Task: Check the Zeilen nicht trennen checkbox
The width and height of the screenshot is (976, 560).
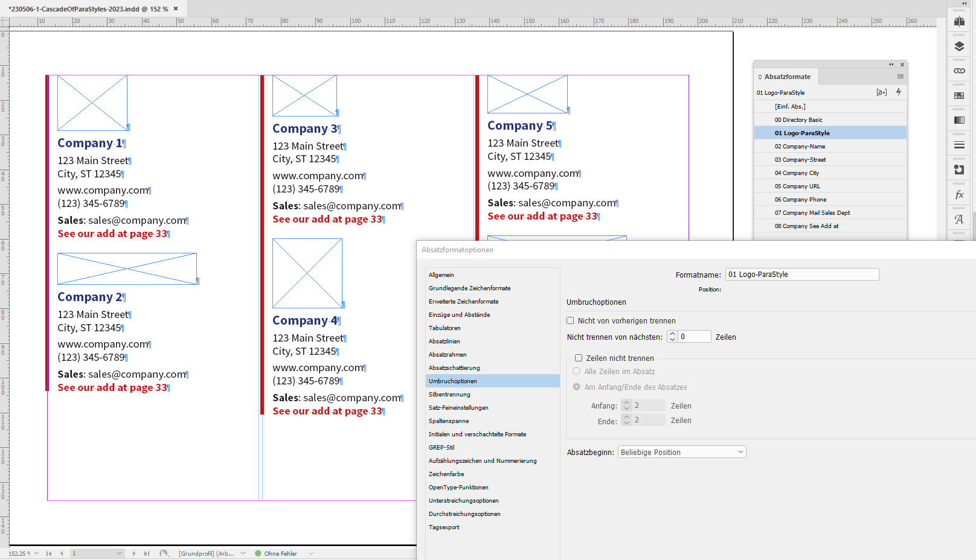Action: click(578, 357)
